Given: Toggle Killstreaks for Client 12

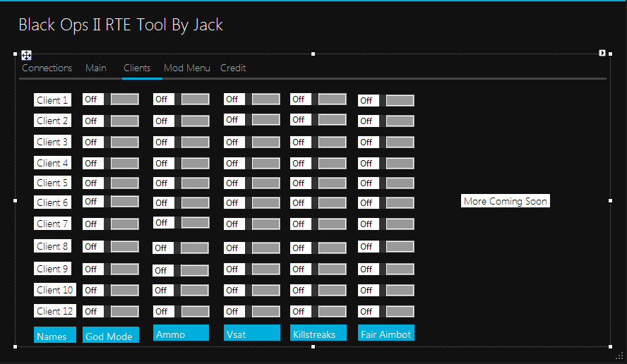Looking at the screenshot, I should [318, 311].
